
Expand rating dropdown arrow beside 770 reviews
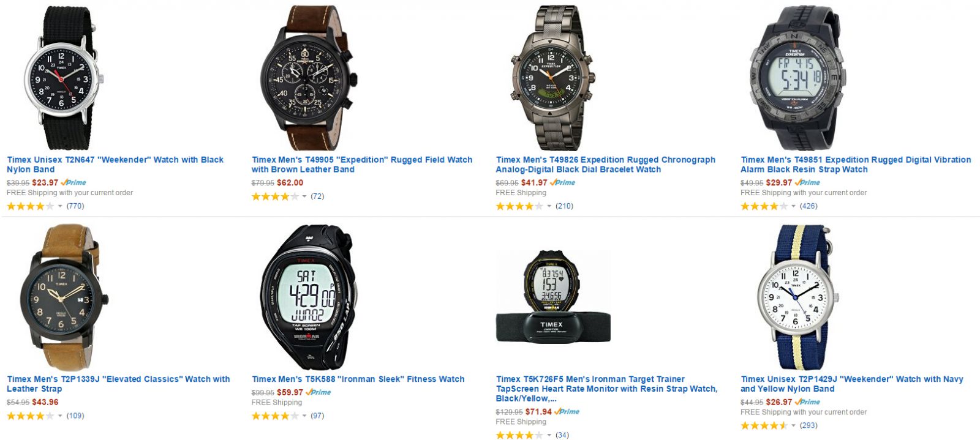tap(60, 206)
